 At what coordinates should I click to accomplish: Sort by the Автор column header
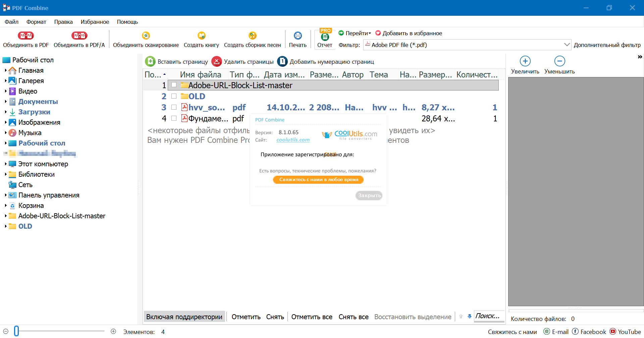(x=353, y=74)
